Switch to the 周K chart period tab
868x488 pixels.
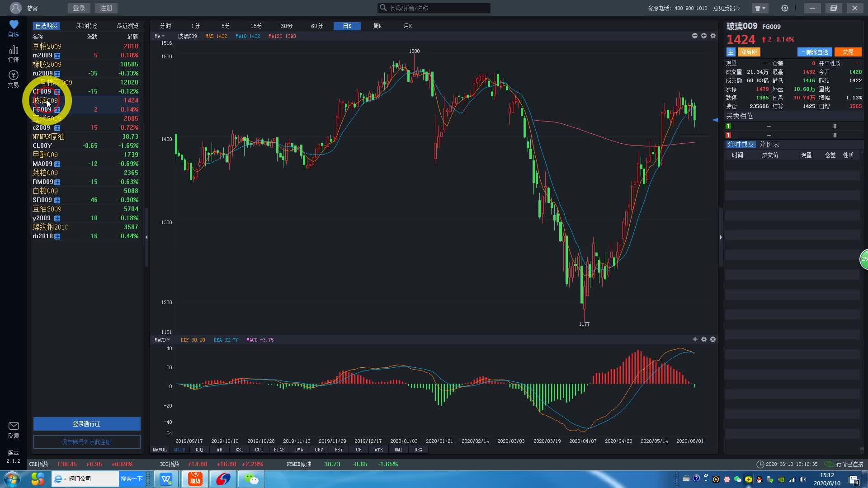point(377,26)
